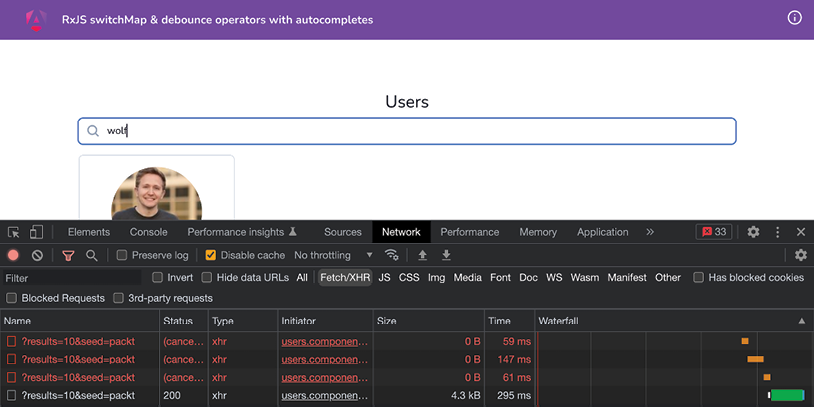Viewport: 814px width, 407px height.
Task: Filter requests by WS
Action: [x=554, y=278]
